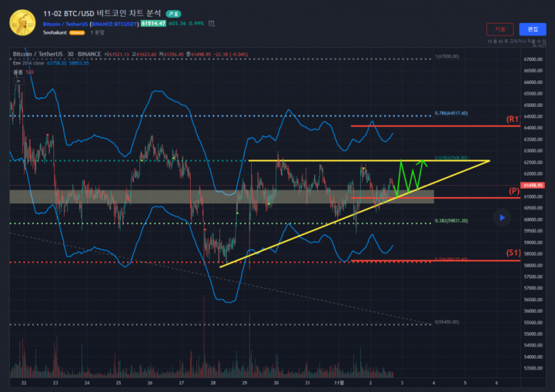Select the red (S1) support line label

(x=513, y=253)
